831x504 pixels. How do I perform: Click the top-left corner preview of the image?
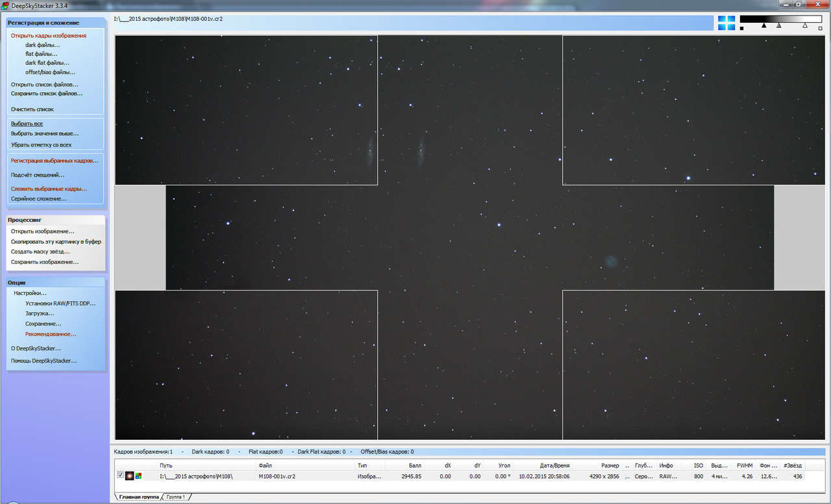(246, 110)
